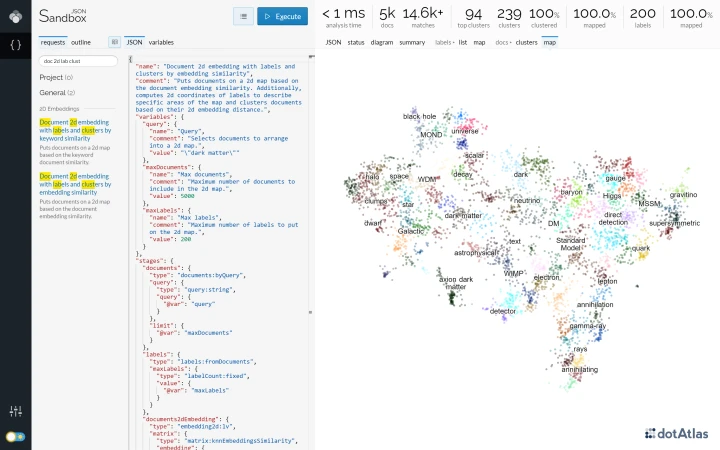Open the docs clusters view
This screenshot has width=720, height=450.
point(526,42)
